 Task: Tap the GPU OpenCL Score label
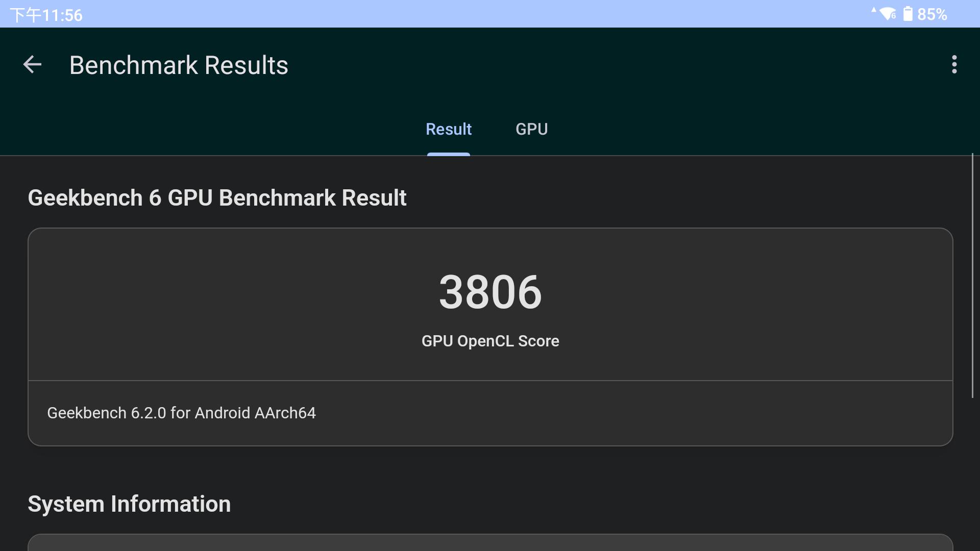click(x=490, y=341)
